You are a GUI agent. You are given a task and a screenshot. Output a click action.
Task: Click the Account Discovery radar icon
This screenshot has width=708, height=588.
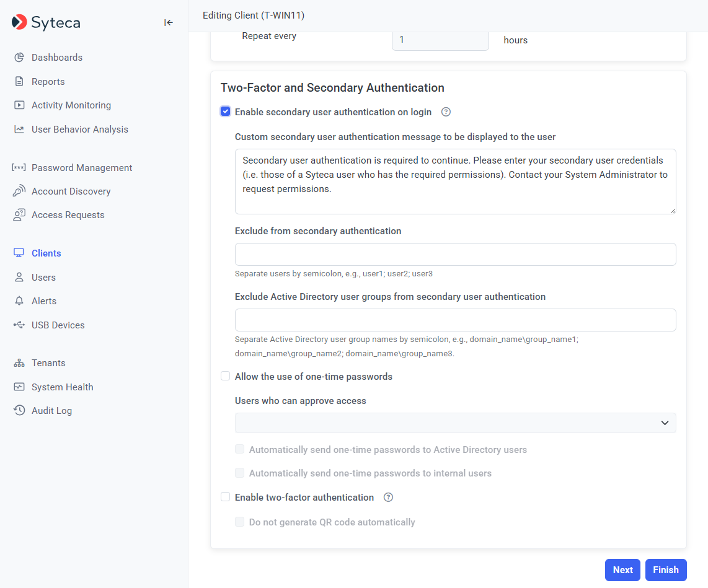(x=19, y=191)
